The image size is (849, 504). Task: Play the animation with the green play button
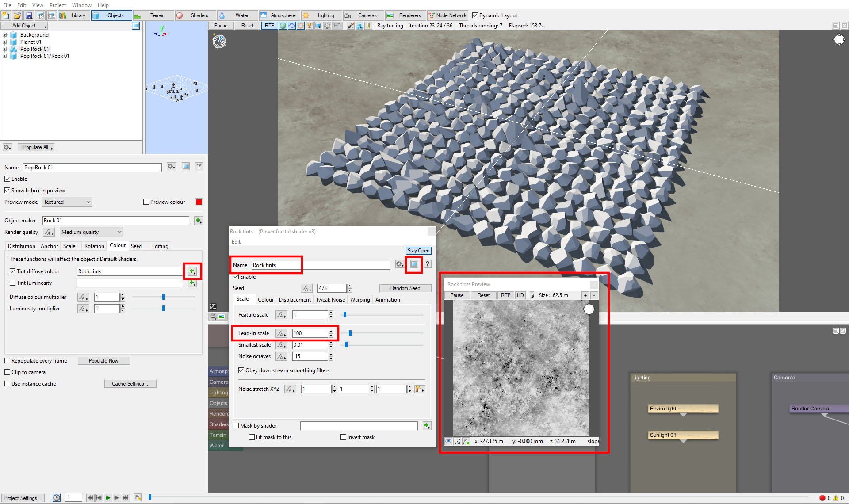click(108, 498)
